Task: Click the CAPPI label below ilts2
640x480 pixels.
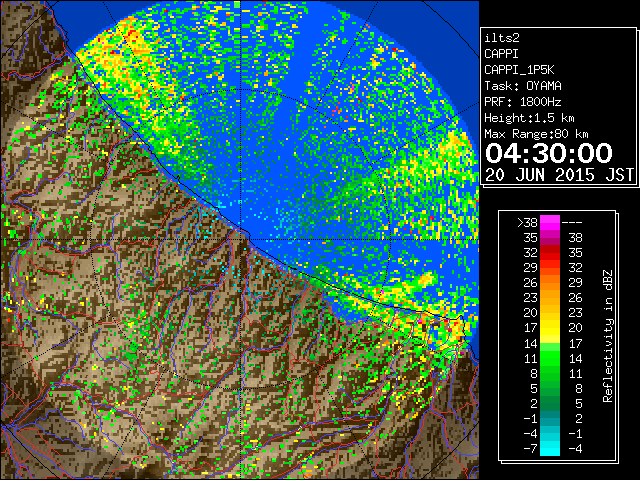Action: tap(502, 54)
